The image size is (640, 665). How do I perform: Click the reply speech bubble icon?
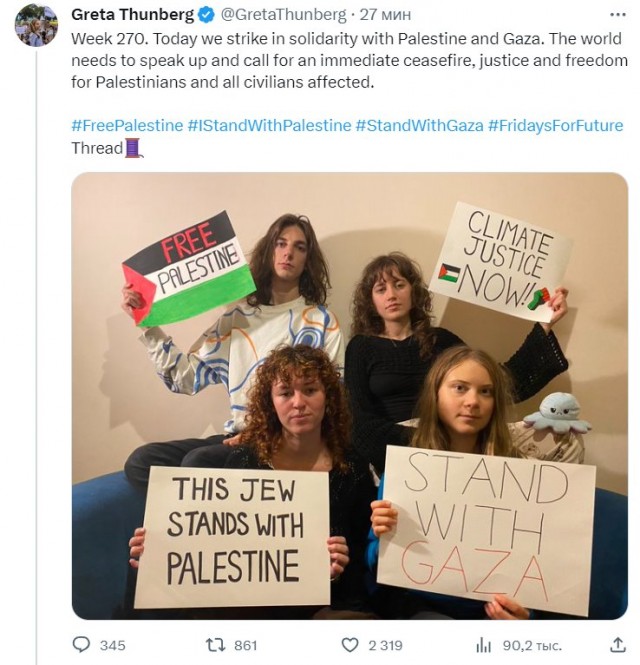coord(81,645)
